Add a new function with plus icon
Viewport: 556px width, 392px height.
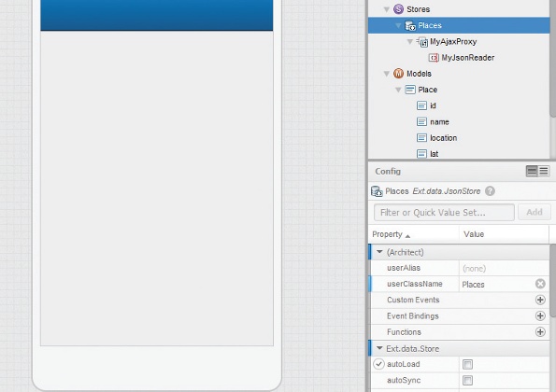540,332
